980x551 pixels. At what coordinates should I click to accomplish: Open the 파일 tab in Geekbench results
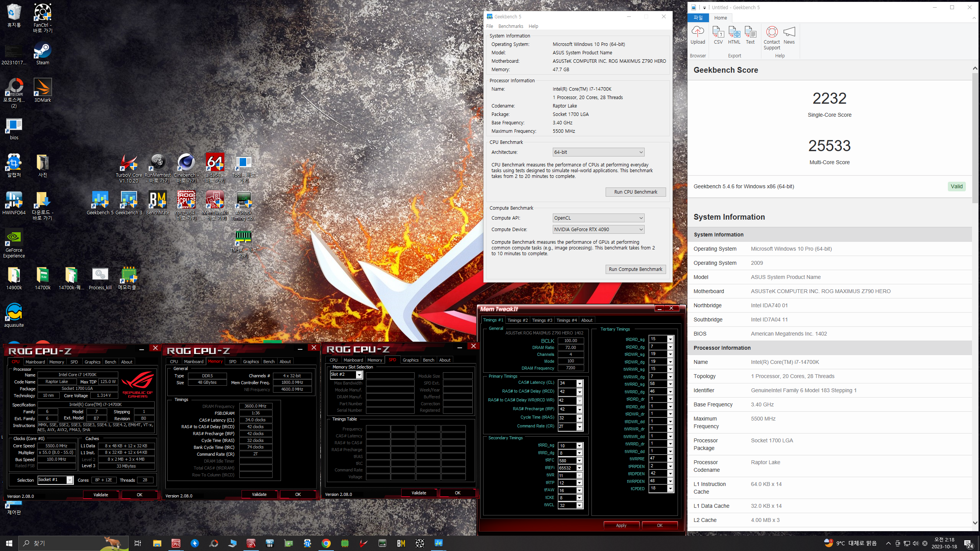698,18
